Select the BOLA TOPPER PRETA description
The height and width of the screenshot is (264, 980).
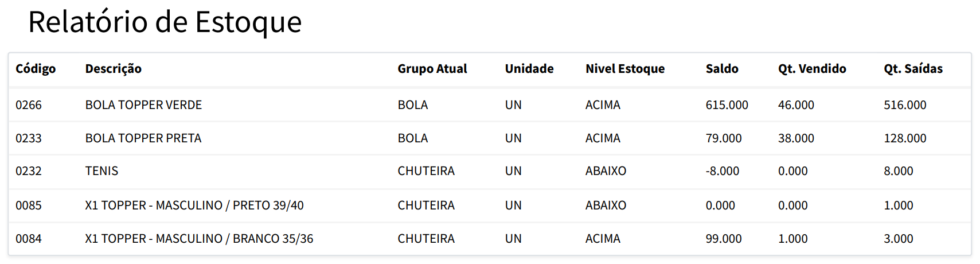coord(143,138)
